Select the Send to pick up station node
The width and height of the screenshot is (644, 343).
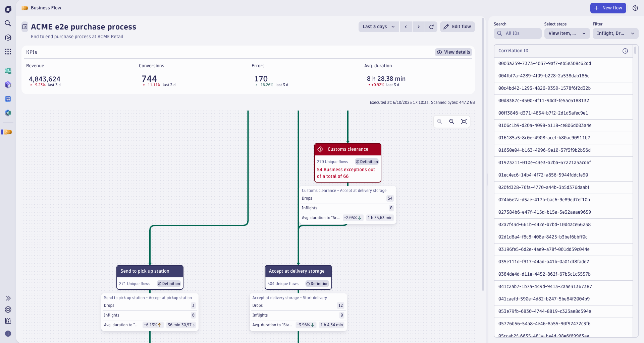point(150,271)
